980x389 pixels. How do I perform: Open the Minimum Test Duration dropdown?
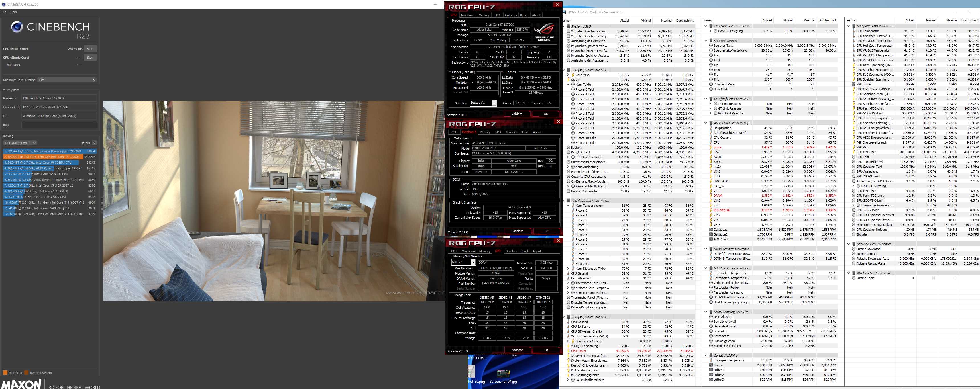coord(67,80)
